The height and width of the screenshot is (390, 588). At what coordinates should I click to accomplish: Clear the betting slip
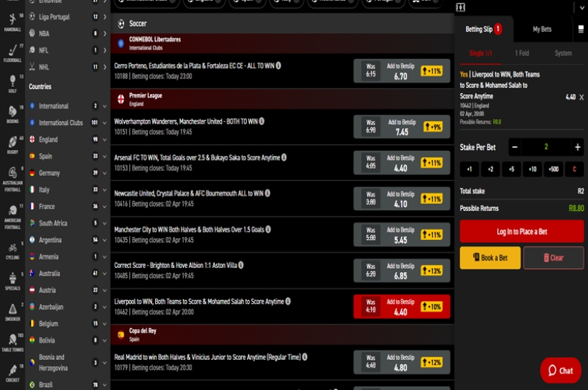tap(554, 258)
